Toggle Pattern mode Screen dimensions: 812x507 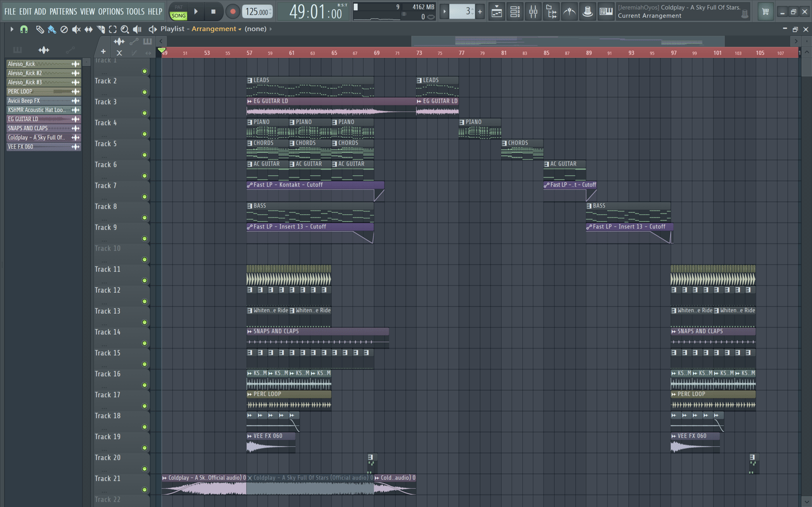(x=179, y=8)
